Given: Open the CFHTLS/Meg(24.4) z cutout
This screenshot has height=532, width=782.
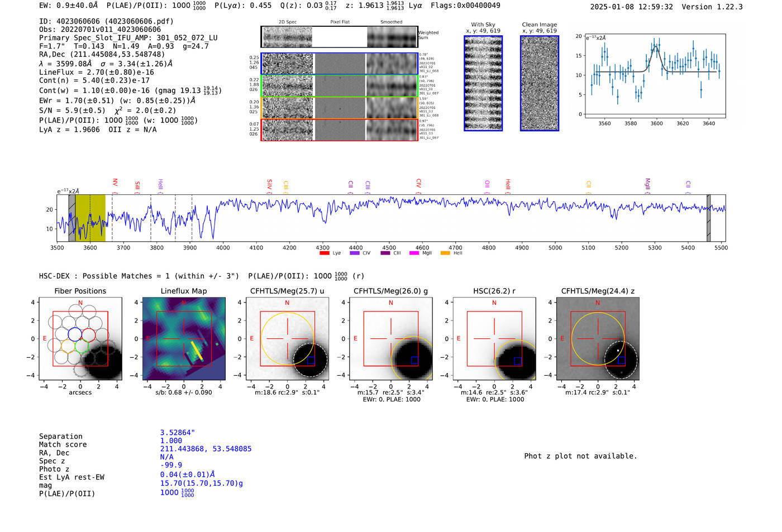Looking at the screenshot, I should (598, 339).
